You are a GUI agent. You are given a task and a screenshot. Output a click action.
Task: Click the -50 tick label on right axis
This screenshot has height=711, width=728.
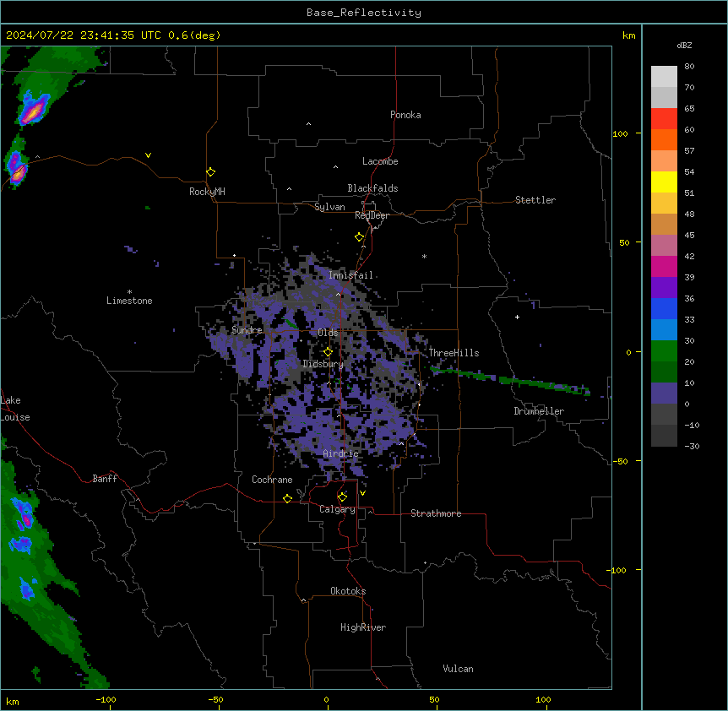click(620, 461)
